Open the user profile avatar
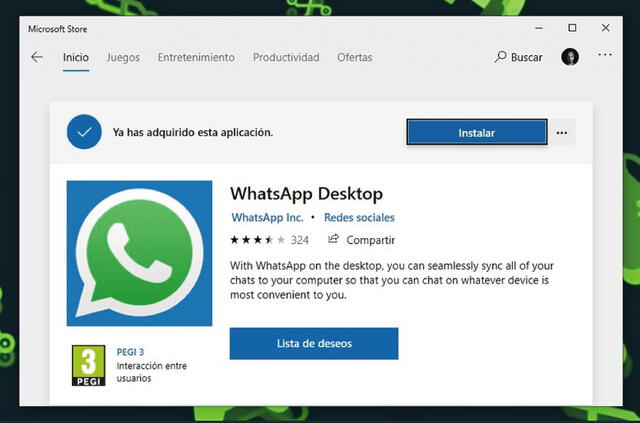This screenshot has height=423, width=640. (570, 57)
